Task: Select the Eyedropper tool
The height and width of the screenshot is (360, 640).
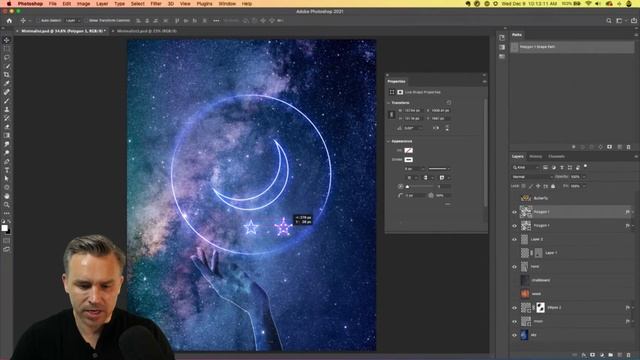Action: click(x=7, y=83)
